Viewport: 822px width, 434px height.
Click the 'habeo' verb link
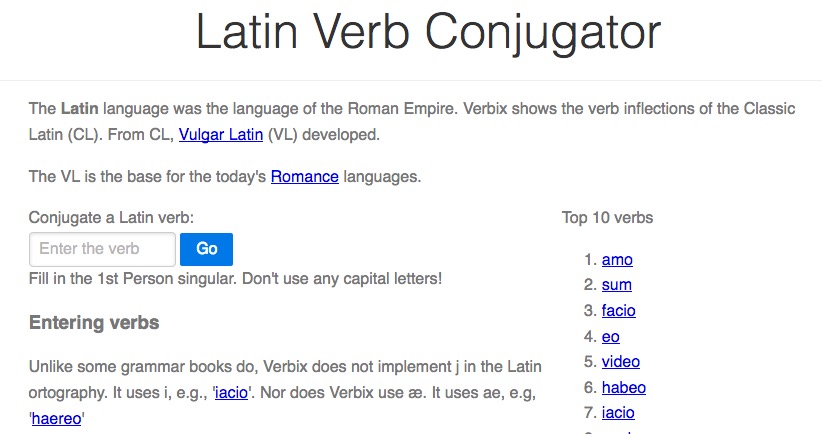click(624, 387)
